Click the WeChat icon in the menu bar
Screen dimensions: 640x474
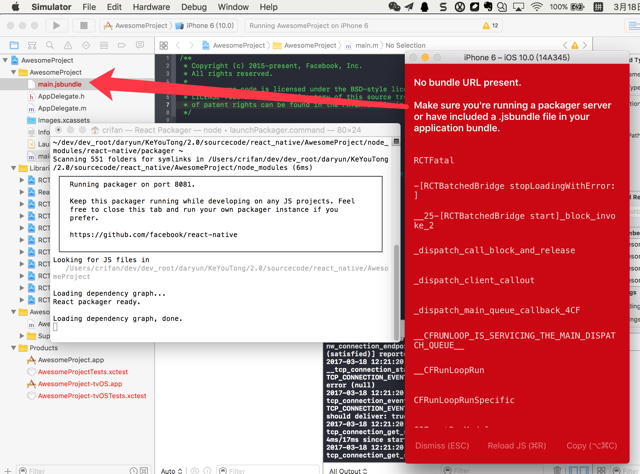(x=394, y=7)
